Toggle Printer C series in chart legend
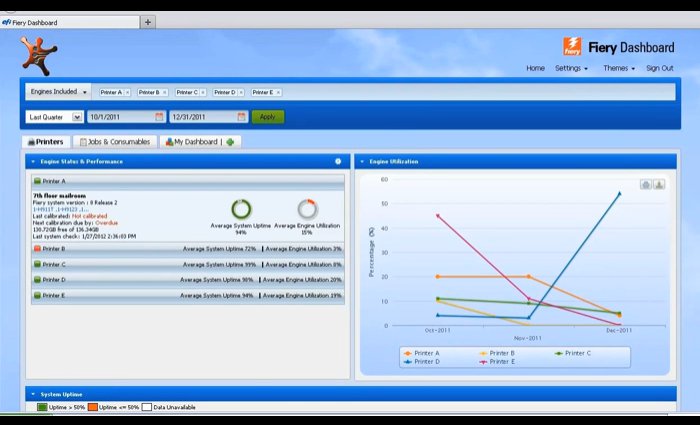The width and height of the screenshot is (700, 425). [573, 353]
